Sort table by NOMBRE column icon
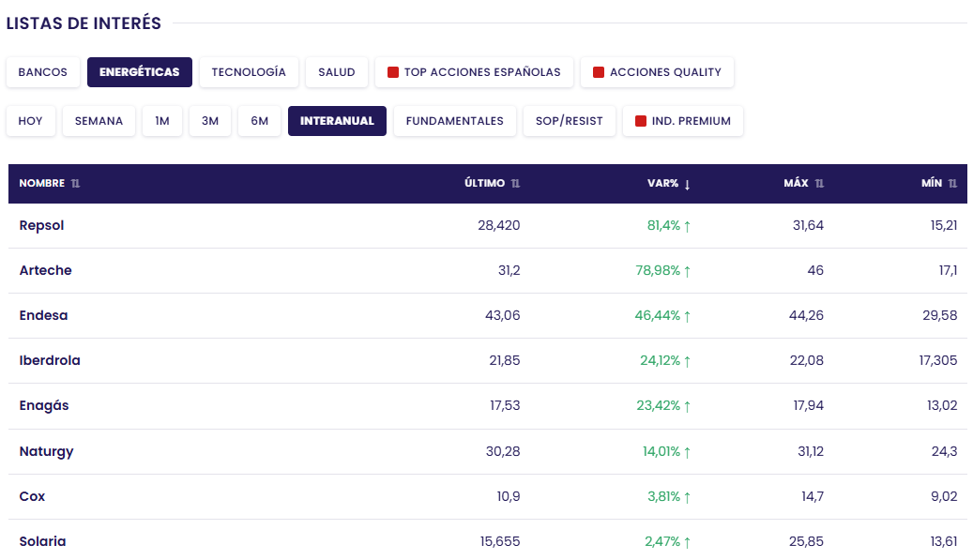973x560 pixels. pos(75,184)
